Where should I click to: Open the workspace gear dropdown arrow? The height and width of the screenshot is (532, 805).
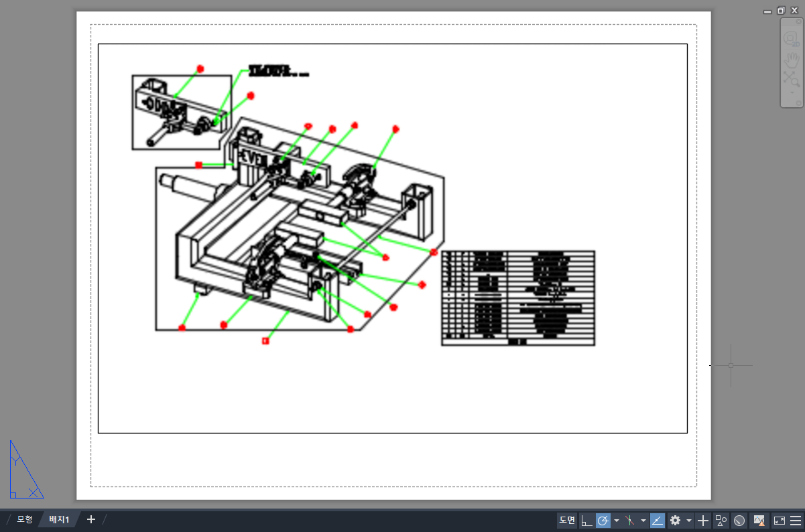[688, 521]
